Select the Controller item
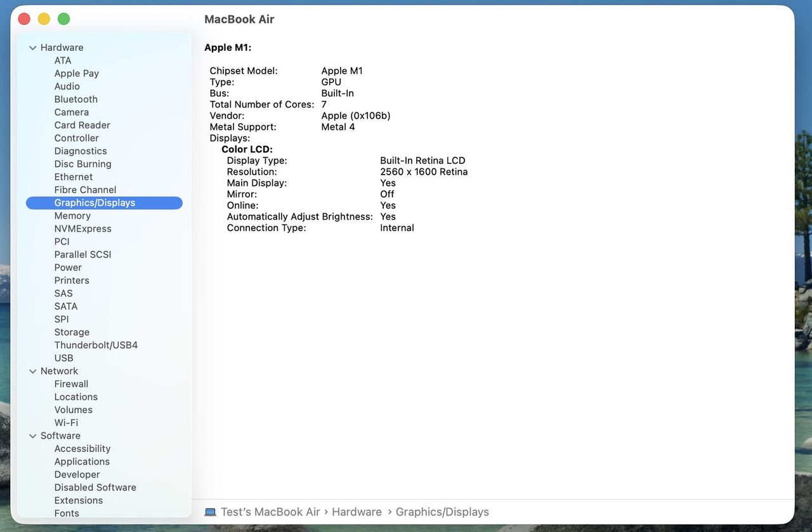This screenshot has width=812, height=532. [77, 138]
